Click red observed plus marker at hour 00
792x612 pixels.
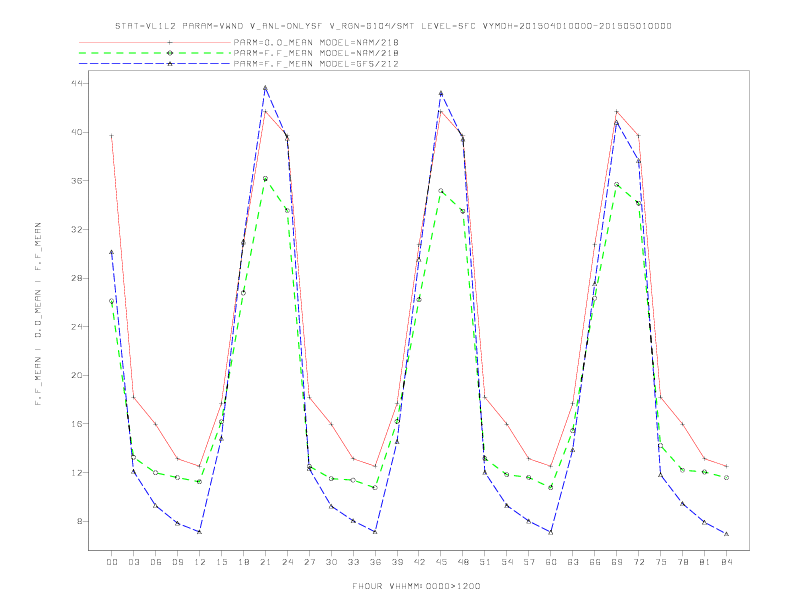pos(112,136)
